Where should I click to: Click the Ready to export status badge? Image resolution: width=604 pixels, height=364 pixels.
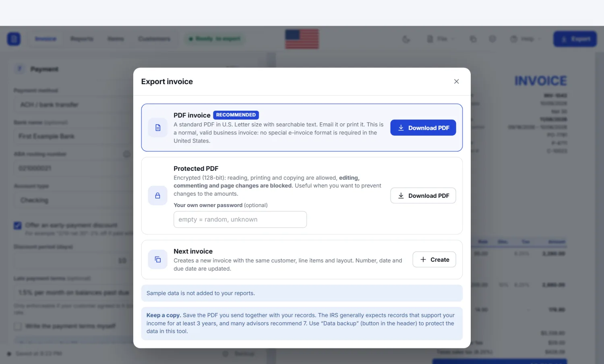click(x=215, y=39)
